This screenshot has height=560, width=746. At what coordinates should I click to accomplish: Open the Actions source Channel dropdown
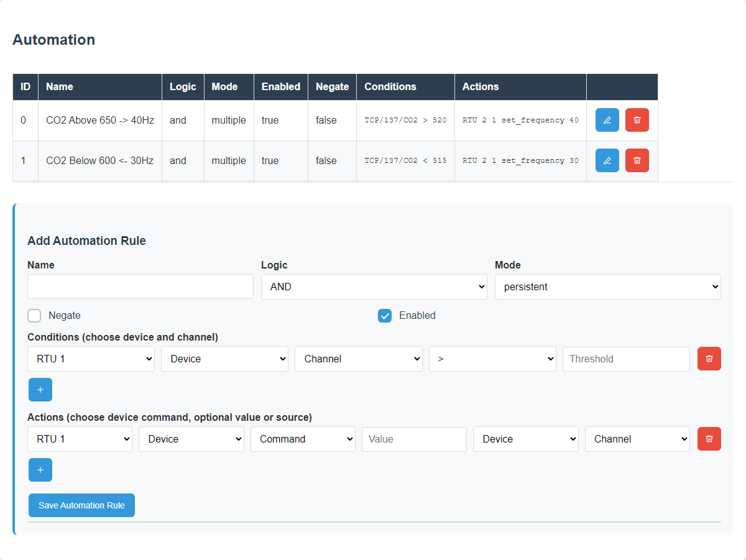click(637, 439)
